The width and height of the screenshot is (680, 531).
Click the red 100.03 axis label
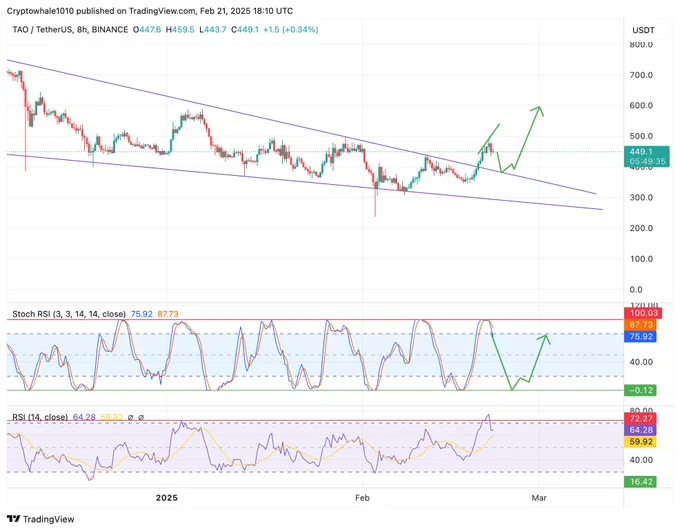(x=641, y=313)
